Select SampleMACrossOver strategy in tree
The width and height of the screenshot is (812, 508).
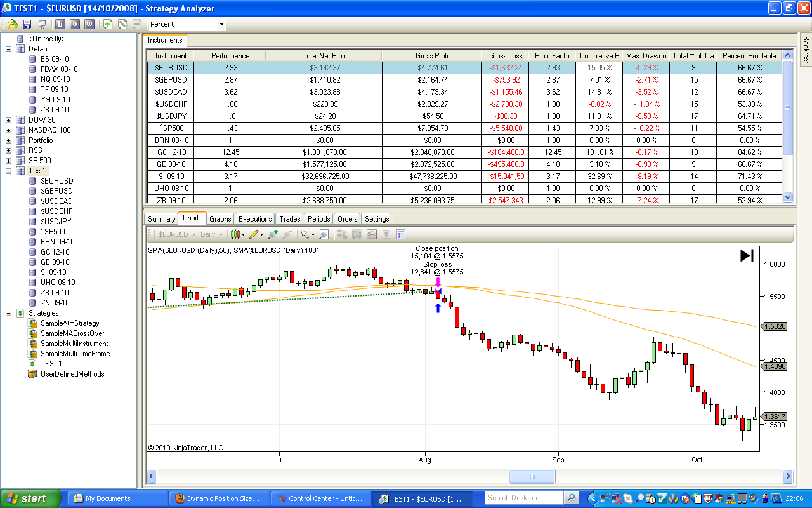[72, 333]
